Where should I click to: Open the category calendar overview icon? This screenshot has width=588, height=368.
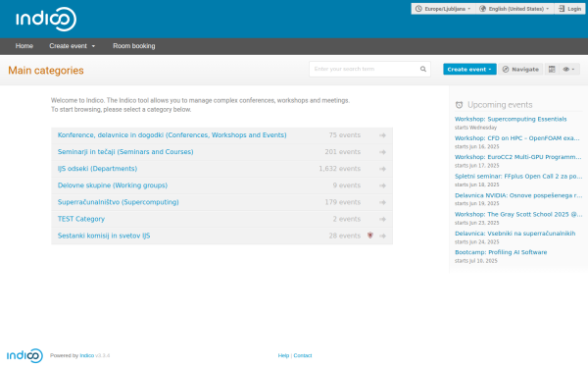[x=552, y=69]
